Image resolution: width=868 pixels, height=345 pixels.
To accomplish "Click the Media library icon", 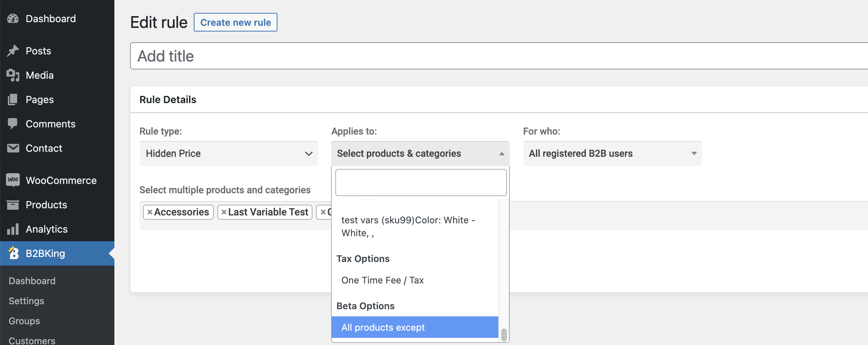I will click(x=13, y=75).
